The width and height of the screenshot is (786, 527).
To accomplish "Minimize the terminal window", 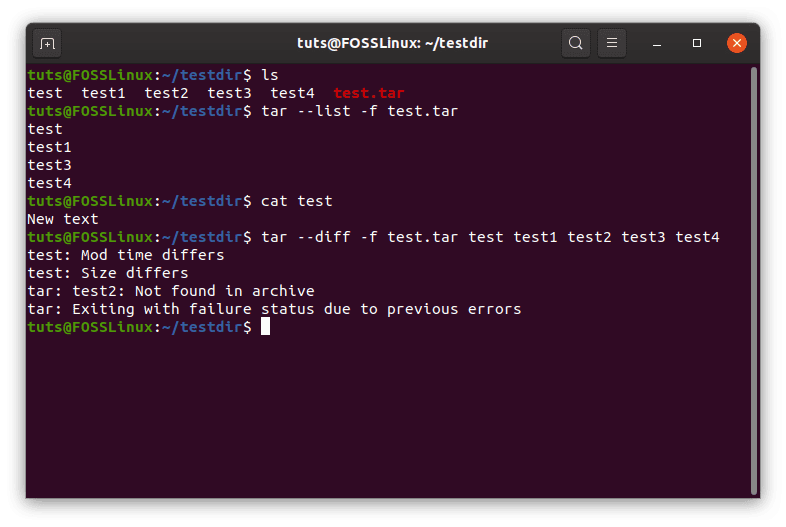I will (657, 44).
